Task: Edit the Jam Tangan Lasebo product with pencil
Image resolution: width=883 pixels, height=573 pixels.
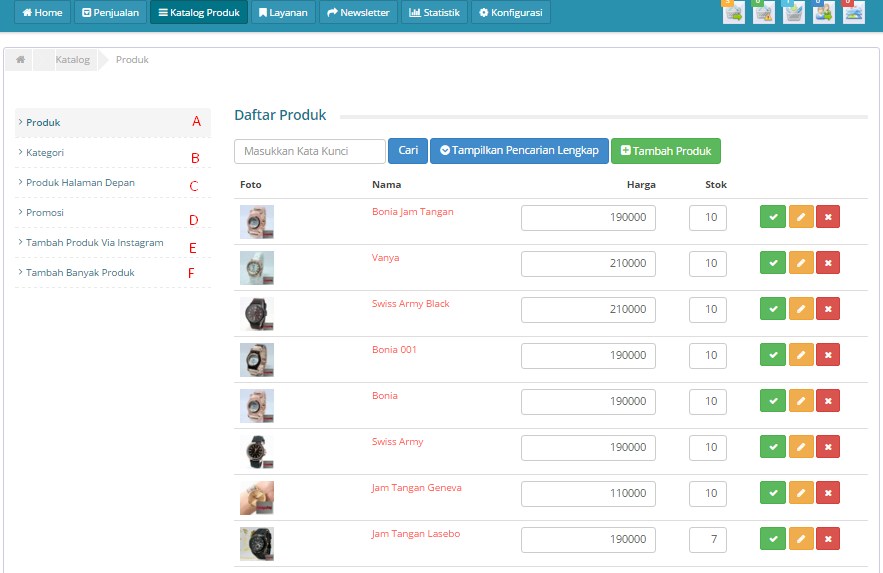Action: tap(800, 539)
